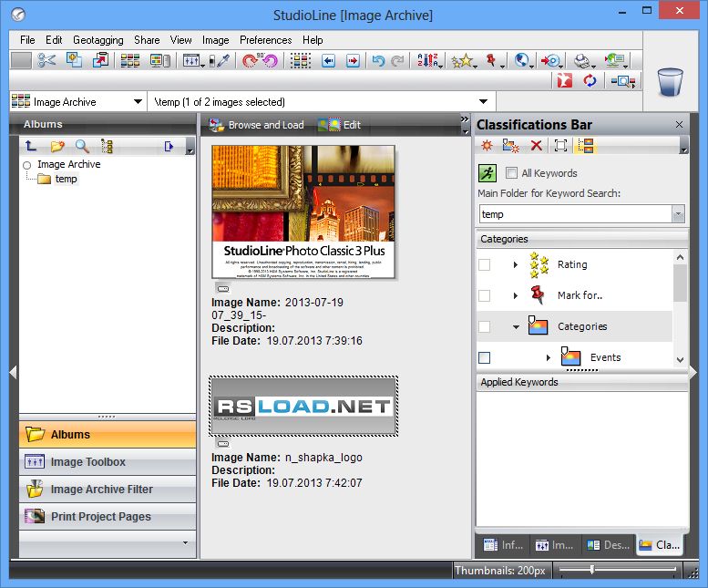The image size is (708, 588).
Task: Click the Paste clipboard icon
Action: 100,60
